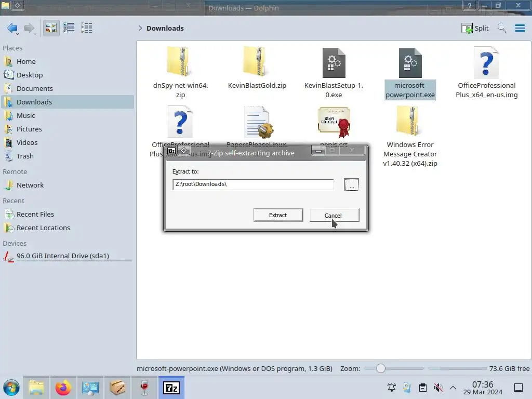The width and height of the screenshot is (532, 399).
Task: Expand the breadcrumb chevron before Downloads
Action: 140,28
